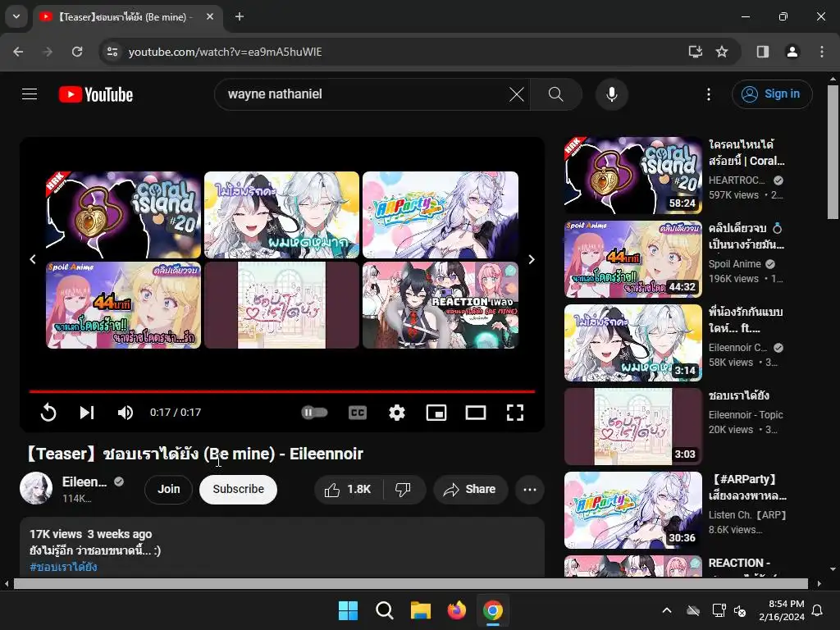The width and height of the screenshot is (840, 630).
Task: Open the Eileennoir 3:14 sidebar video
Action: click(x=633, y=342)
